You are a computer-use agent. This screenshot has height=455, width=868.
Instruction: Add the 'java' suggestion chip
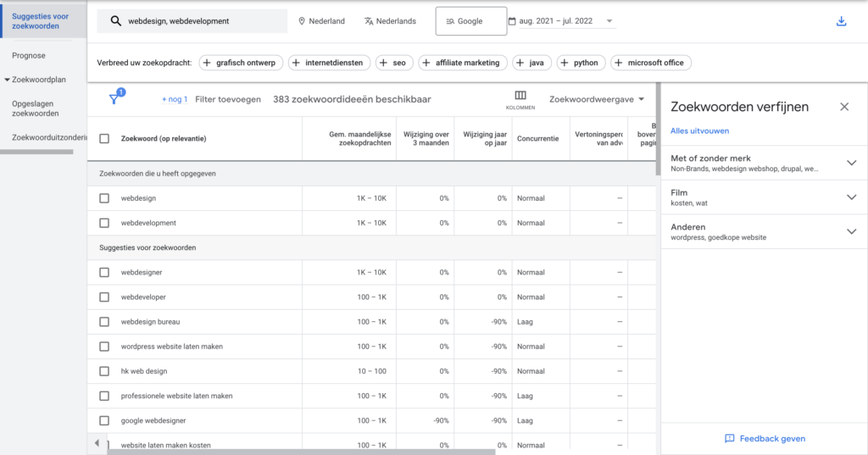[x=532, y=63]
